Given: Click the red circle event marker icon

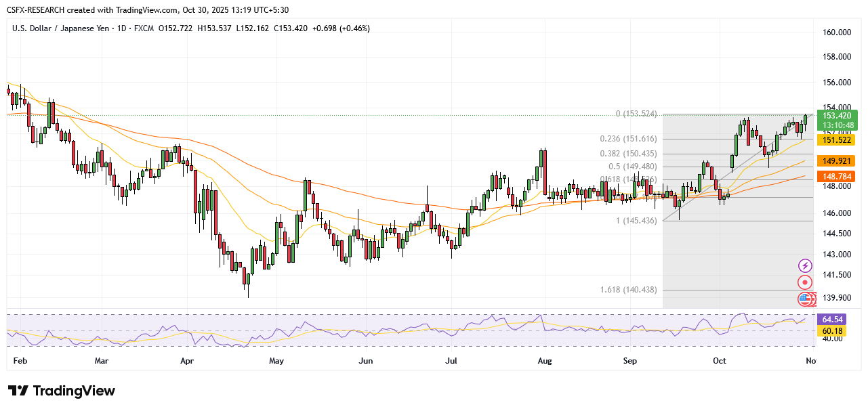Looking at the screenshot, I should (x=805, y=282).
